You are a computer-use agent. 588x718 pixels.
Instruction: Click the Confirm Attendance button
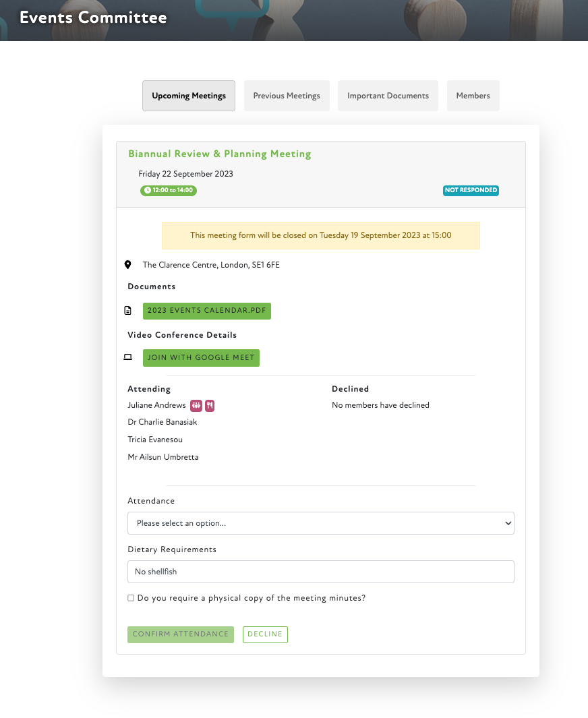point(181,634)
